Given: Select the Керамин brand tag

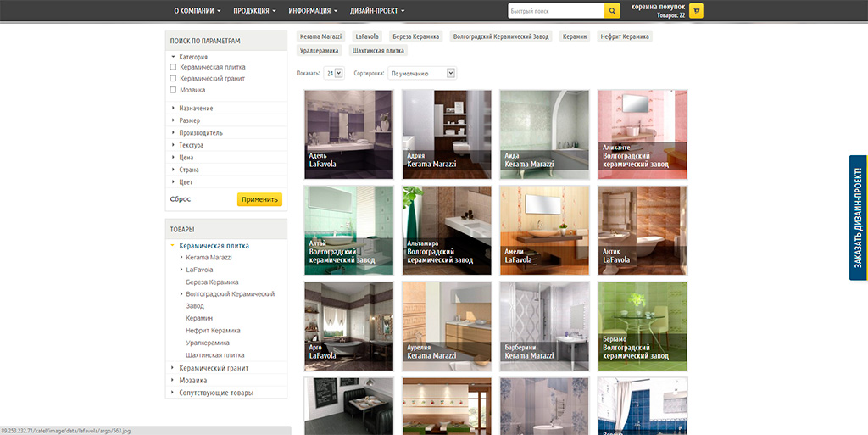Looking at the screenshot, I should pyautogui.click(x=575, y=36).
